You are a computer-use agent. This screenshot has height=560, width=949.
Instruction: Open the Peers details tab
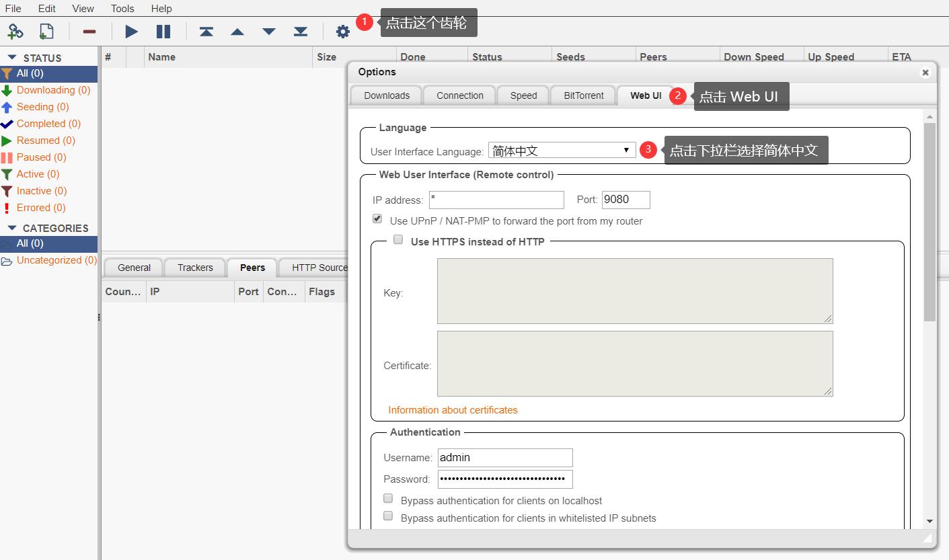click(x=253, y=268)
